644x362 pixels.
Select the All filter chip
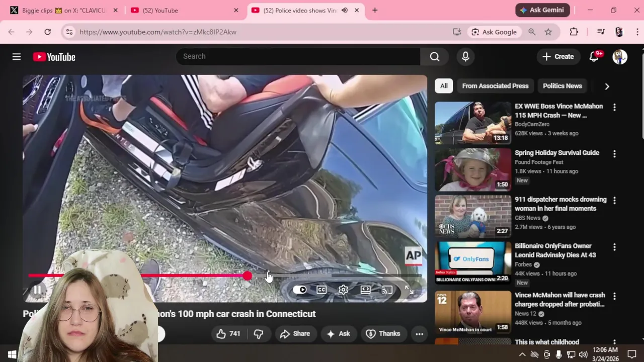tap(444, 86)
